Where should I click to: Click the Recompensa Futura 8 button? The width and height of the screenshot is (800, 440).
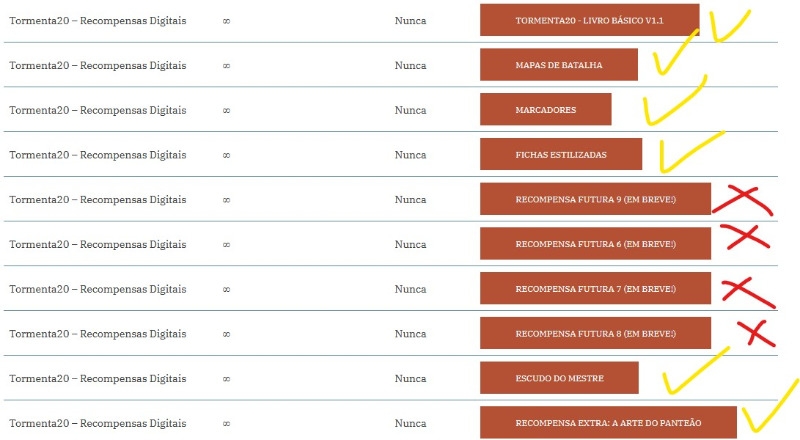coord(595,333)
